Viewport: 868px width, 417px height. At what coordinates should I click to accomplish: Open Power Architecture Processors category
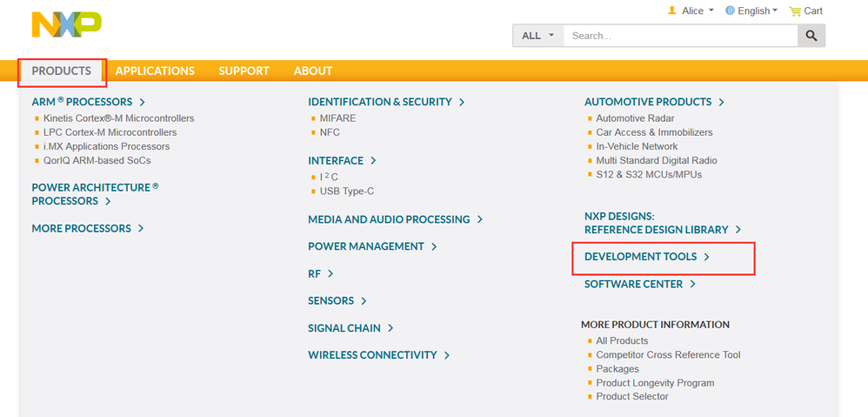pos(95,194)
